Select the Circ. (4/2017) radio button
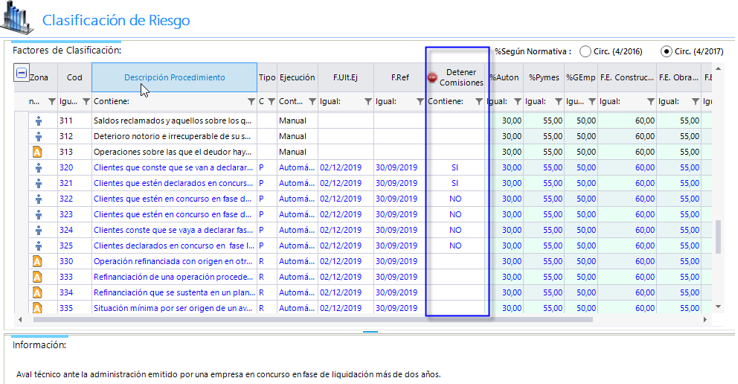Image resolution: width=738 pixels, height=384 pixels. [666, 51]
